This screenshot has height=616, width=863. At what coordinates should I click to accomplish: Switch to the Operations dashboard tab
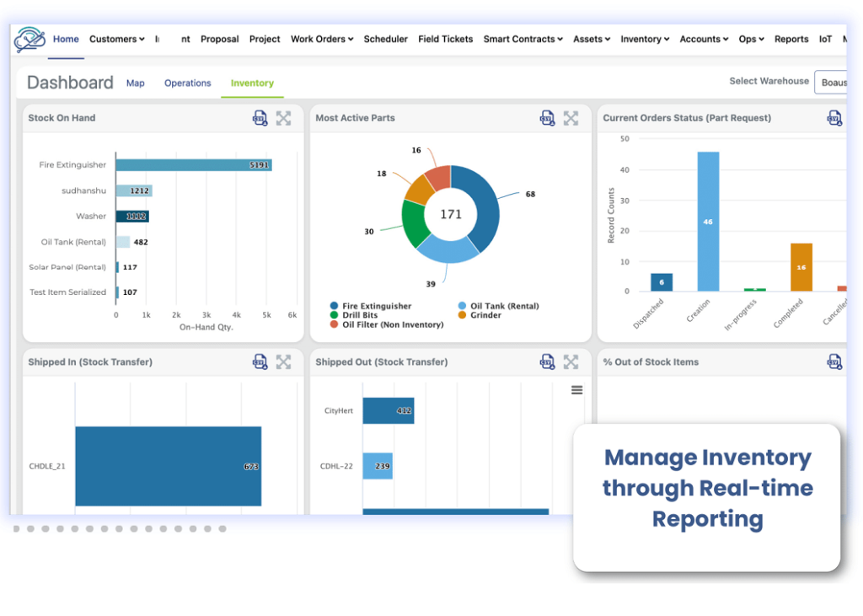[187, 83]
